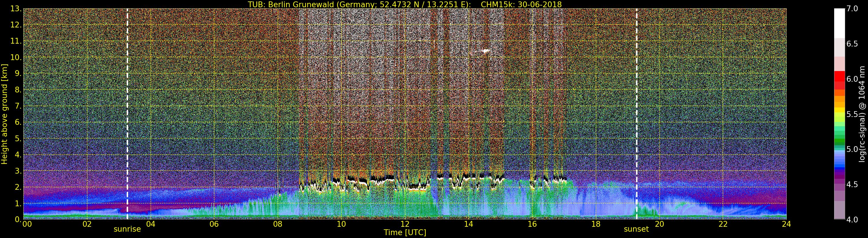868x238 pixels.
Task: Click the '12.' tick on the height axis
Action: tap(16, 25)
